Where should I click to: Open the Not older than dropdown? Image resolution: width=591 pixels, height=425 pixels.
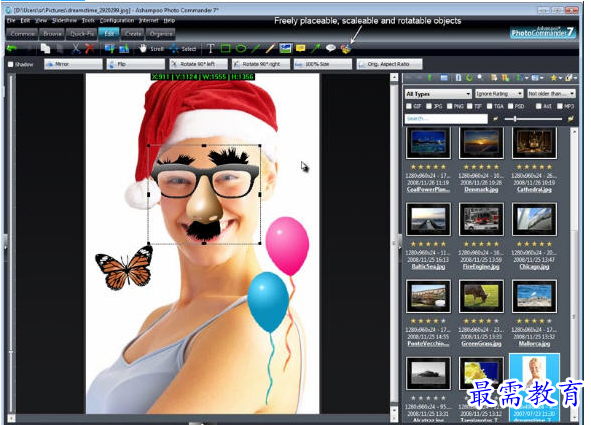(551, 94)
